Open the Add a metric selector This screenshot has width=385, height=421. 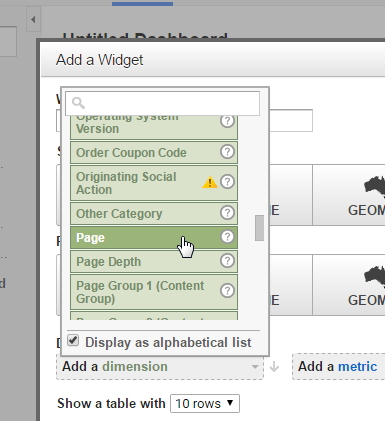click(338, 367)
